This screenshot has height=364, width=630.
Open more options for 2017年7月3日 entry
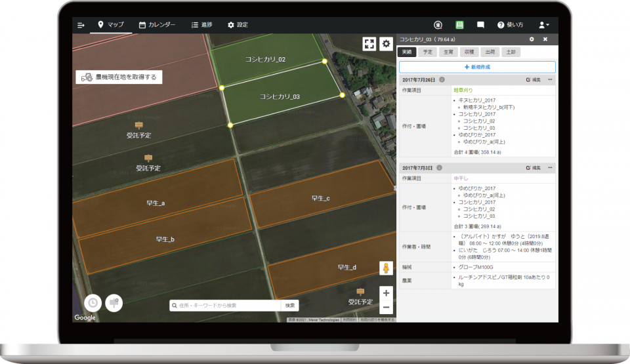click(550, 169)
